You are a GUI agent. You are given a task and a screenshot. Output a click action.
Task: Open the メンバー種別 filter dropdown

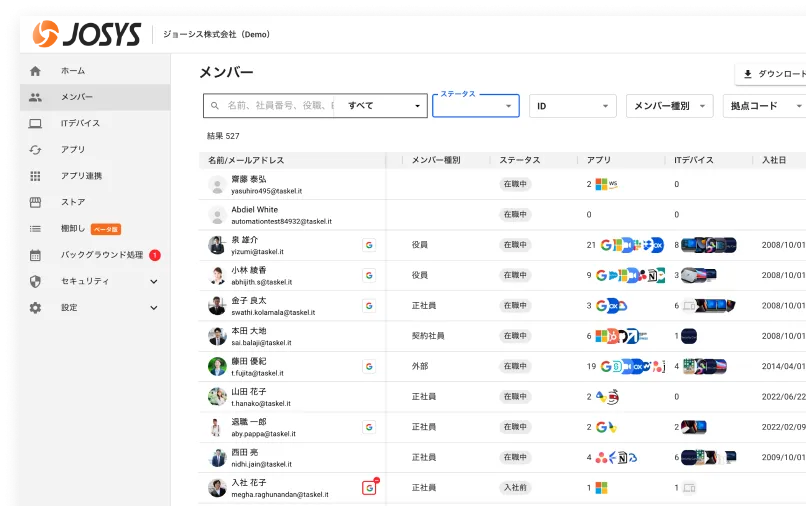point(669,106)
